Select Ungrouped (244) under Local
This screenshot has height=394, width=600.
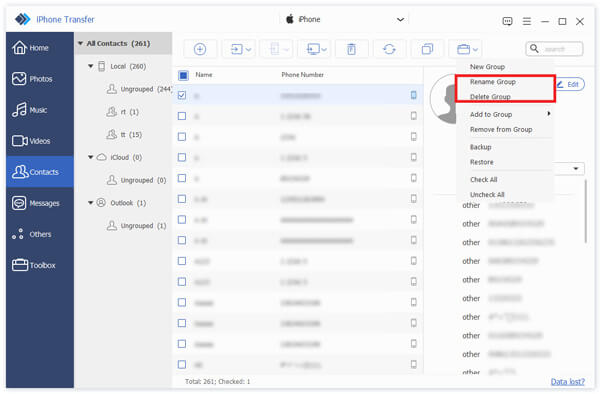point(139,89)
